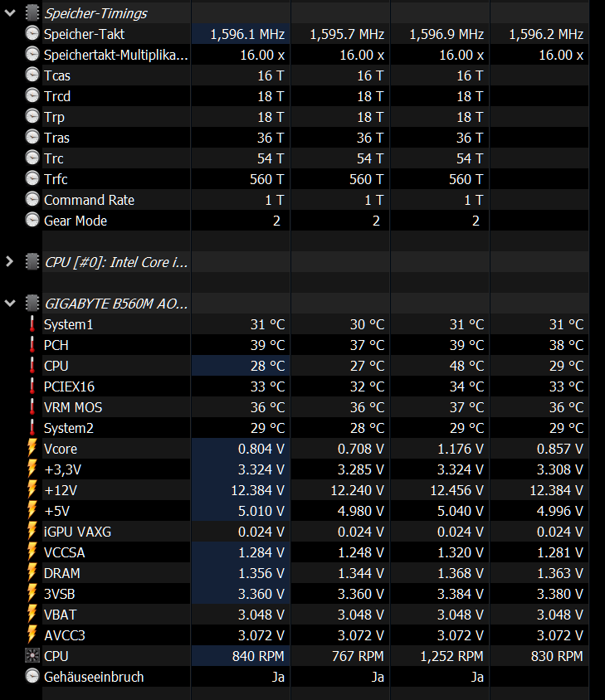The image size is (605, 700).
Task: Click the 1,596.1 MHz Speicher-Takt value
Action: 247,34
